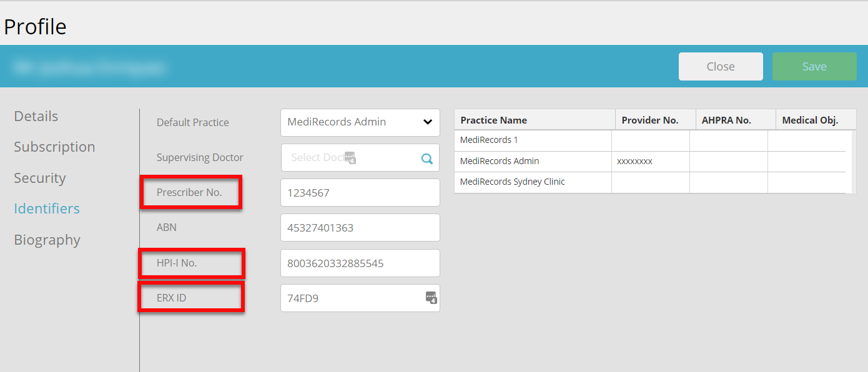Search for a supervising doctor with magnifier icon
The image size is (868, 372).
pos(427,159)
